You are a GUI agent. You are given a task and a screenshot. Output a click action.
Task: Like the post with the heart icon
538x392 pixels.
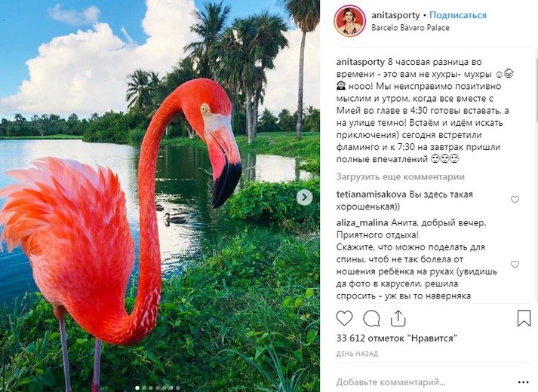344,318
